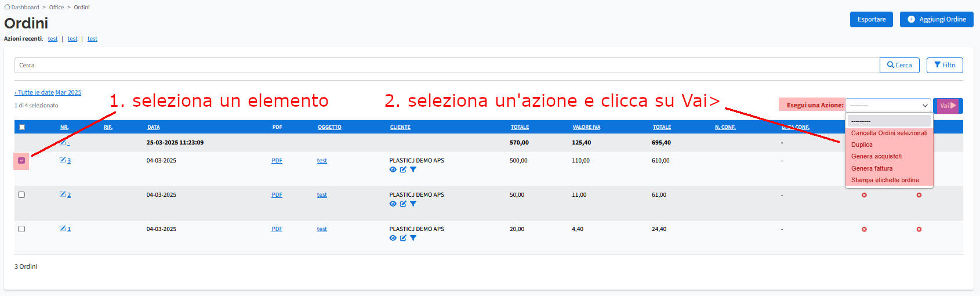The width and height of the screenshot is (980, 296).
Task: Open second test link in Azioni recenti
Action: (72, 39)
